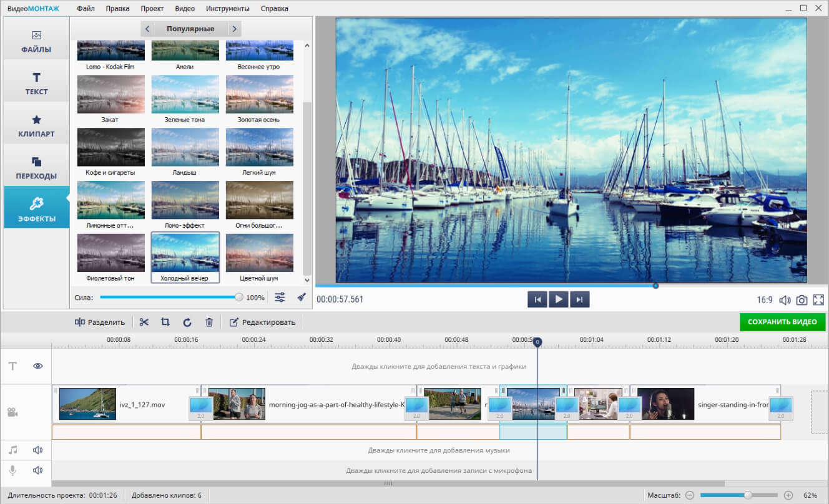Toggle text track visibility eye icon
Image resolution: width=829 pixels, height=504 pixels.
(38, 366)
